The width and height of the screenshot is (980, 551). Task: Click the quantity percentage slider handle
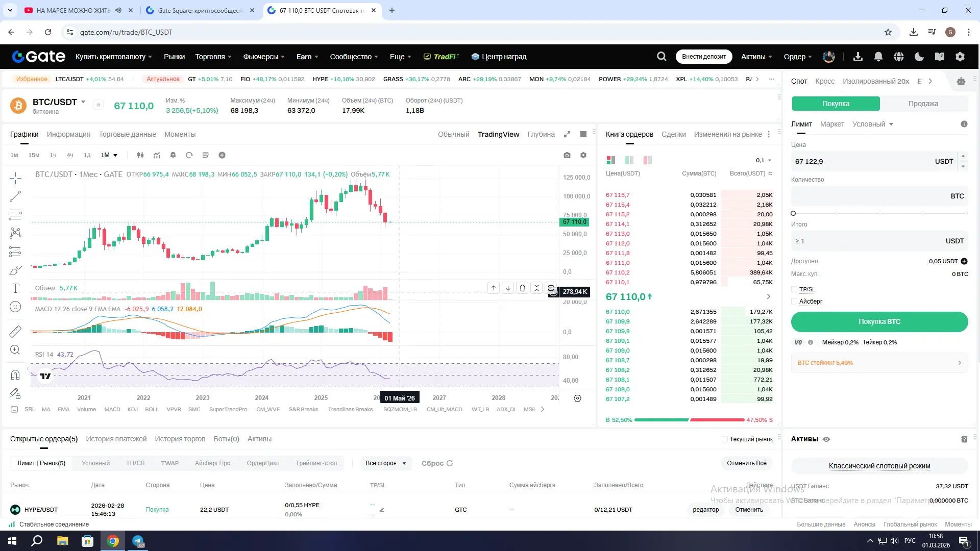[793, 213]
